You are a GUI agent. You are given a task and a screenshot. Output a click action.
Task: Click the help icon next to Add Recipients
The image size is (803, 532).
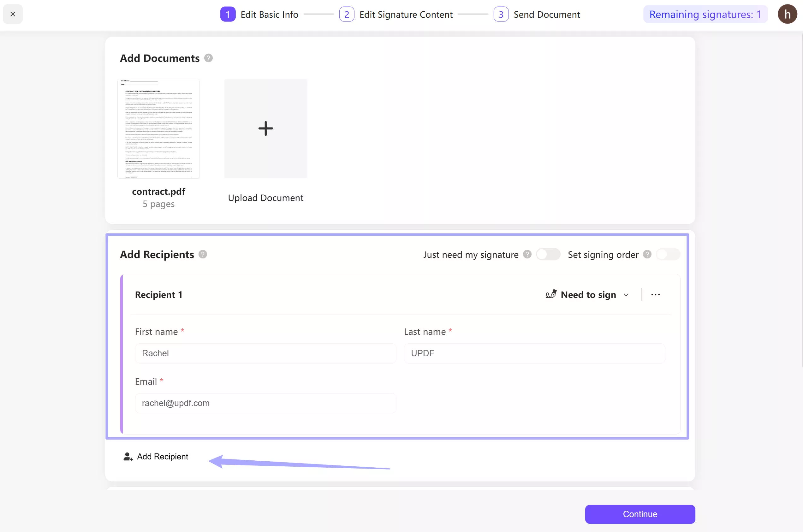tap(203, 254)
